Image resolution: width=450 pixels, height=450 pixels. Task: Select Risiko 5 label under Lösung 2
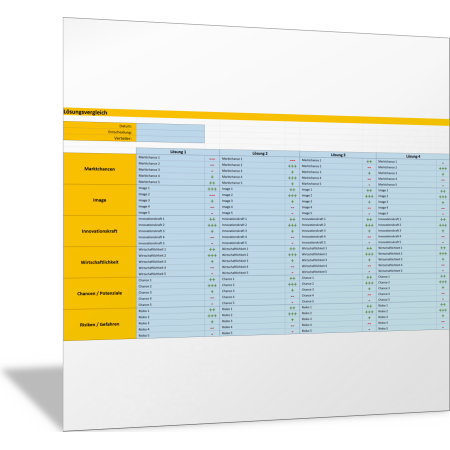click(227, 333)
